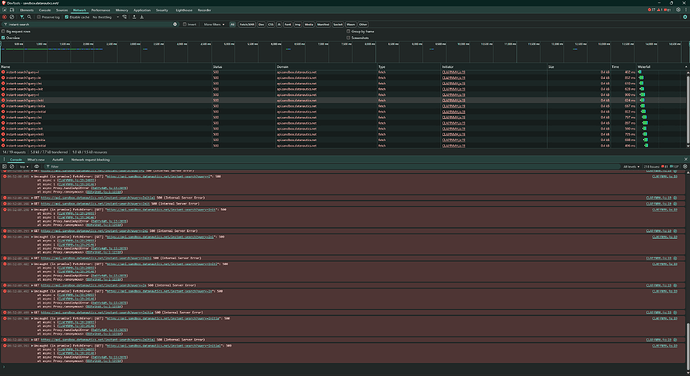Sort requests by Domain column header
The width and height of the screenshot is (690, 376).
[326, 66]
